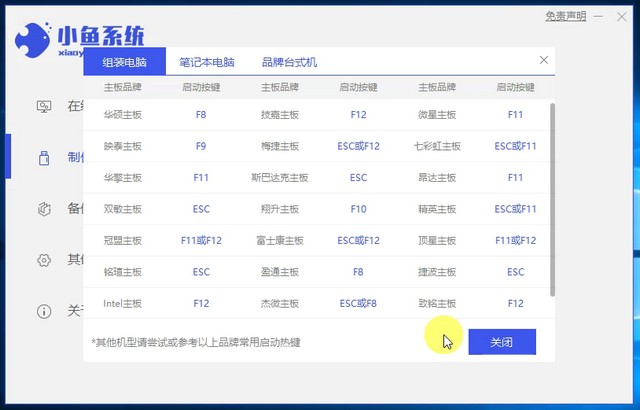Image resolution: width=640 pixels, height=410 pixels.
Task: Select the USB drive sidebar icon
Action: pyautogui.click(x=44, y=158)
